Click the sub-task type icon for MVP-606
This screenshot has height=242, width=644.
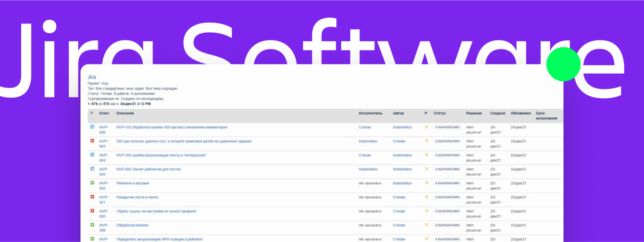coord(92,127)
